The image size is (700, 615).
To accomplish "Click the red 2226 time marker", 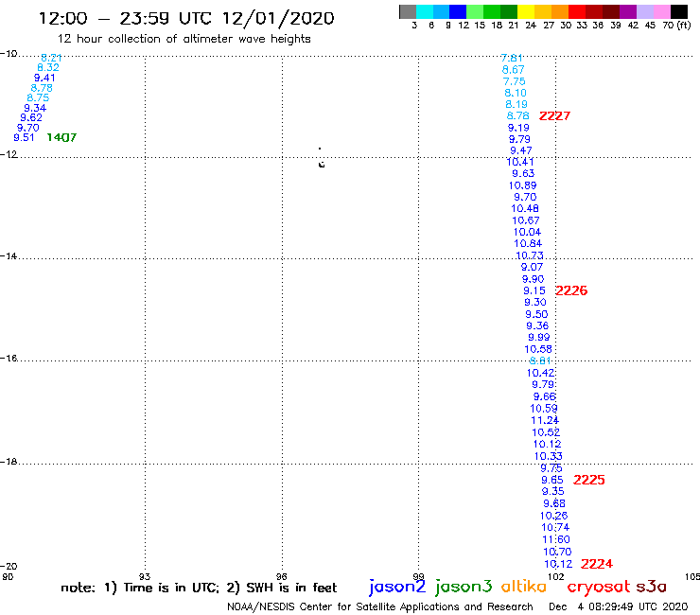I will point(571,290).
